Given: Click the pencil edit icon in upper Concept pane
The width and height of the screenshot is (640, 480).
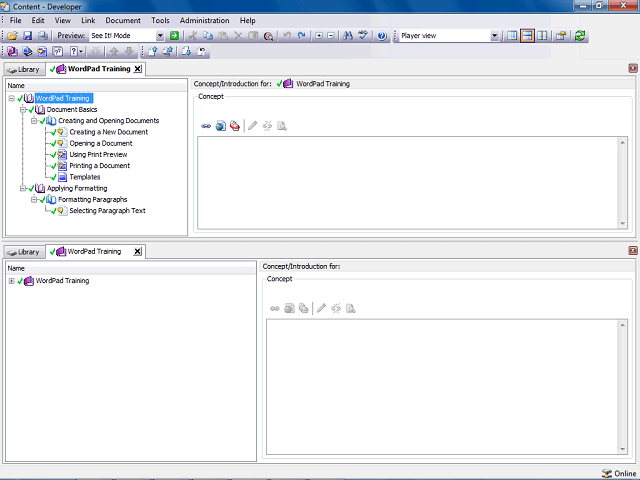Looking at the screenshot, I should click(253, 126).
